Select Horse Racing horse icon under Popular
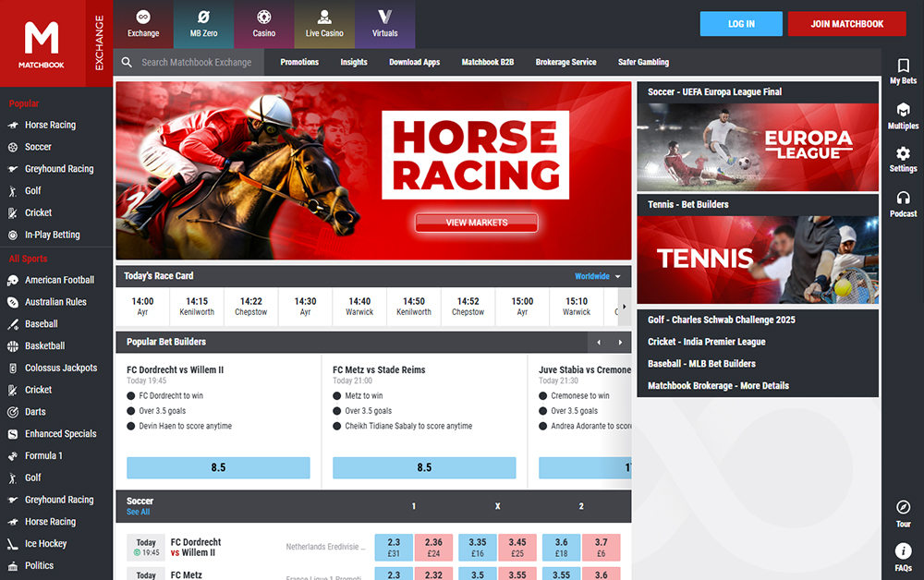924x580 pixels. (12, 126)
